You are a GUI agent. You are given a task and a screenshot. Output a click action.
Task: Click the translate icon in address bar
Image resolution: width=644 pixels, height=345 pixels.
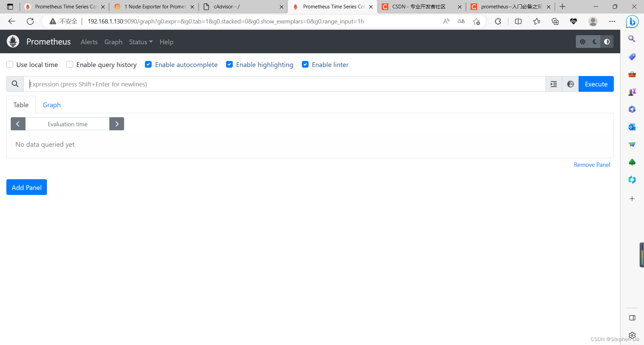pos(461,21)
